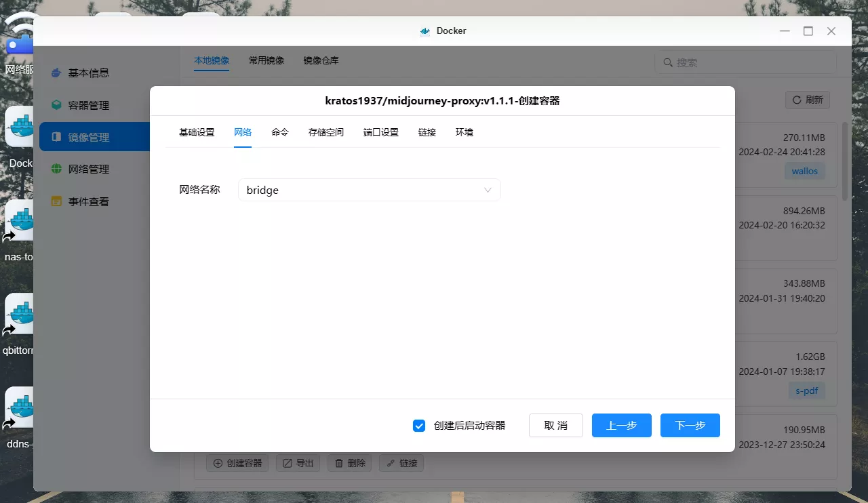
Task: Click the 2023-12-27 23:50:24 timestamp
Action: (x=782, y=445)
